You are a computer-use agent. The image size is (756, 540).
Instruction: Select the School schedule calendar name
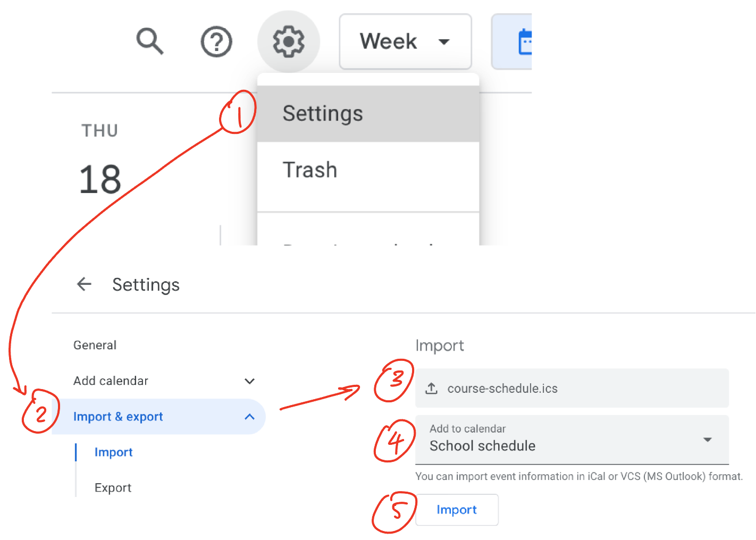click(x=482, y=446)
